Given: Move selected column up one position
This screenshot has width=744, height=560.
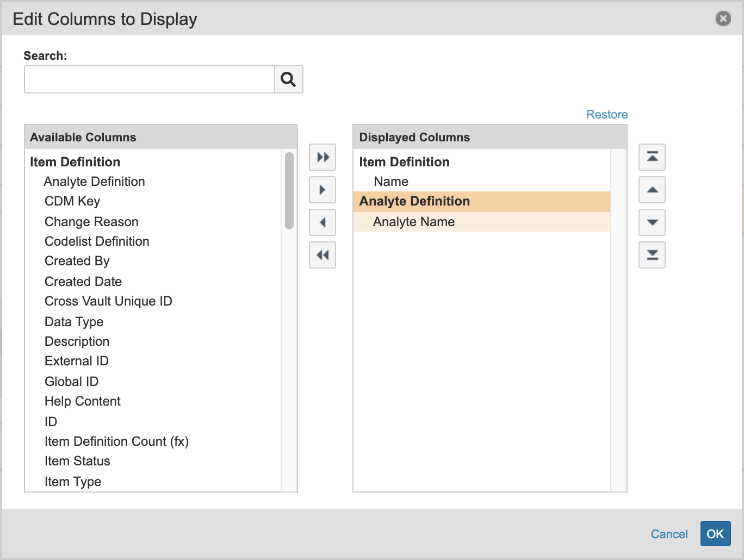Looking at the screenshot, I should point(652,190).
